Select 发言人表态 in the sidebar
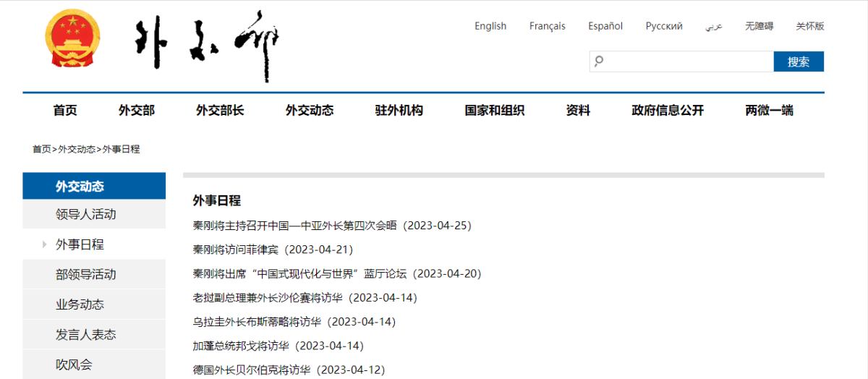The image size is (868, 379). click(x=85, y=334)
